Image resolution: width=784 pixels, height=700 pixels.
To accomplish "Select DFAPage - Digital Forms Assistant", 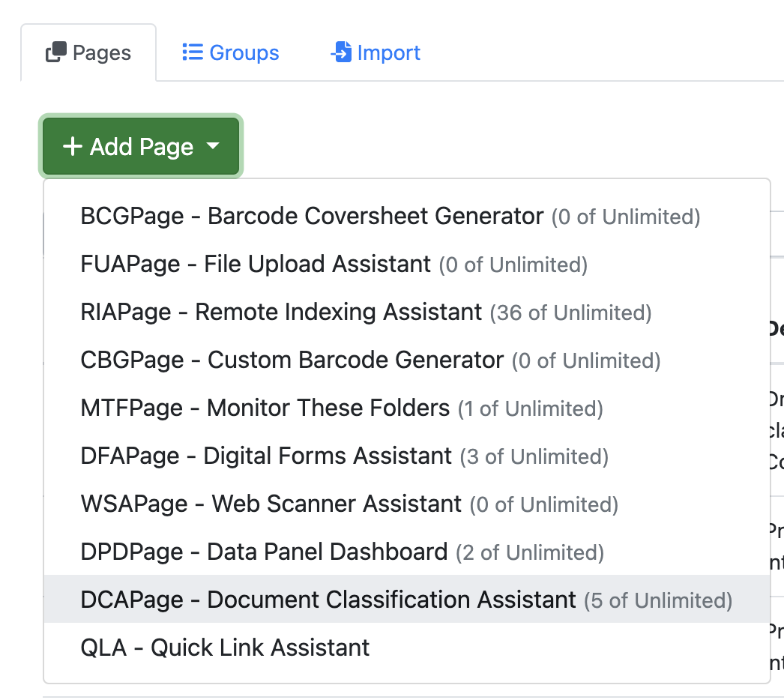I will [266, 456].
